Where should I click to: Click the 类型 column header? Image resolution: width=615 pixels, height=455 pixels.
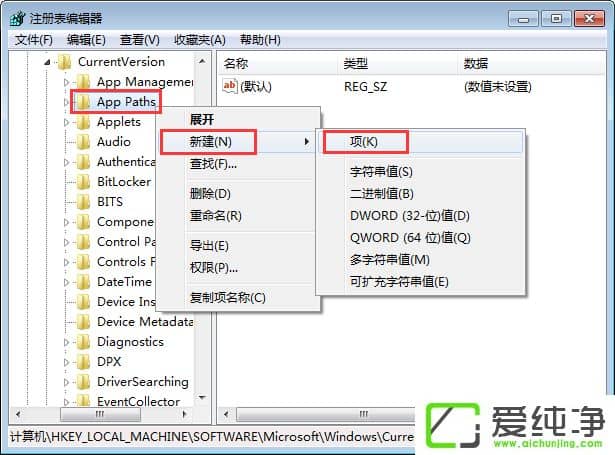point(397,64)
